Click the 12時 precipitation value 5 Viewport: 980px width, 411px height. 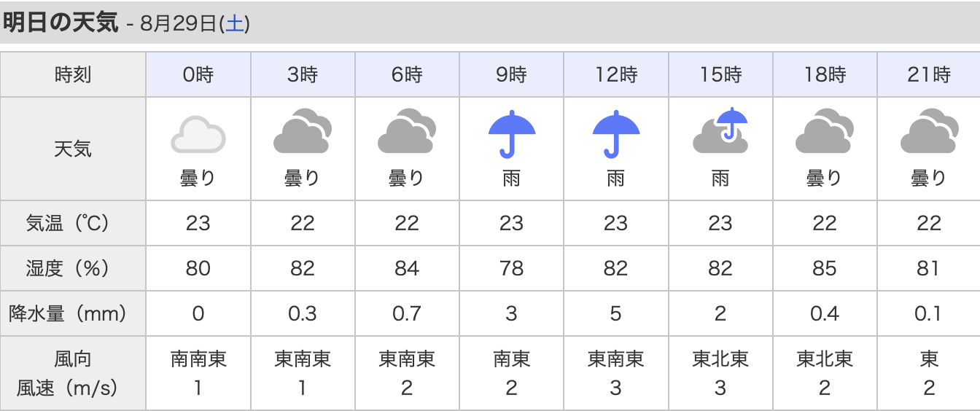(x=616, y=314)
